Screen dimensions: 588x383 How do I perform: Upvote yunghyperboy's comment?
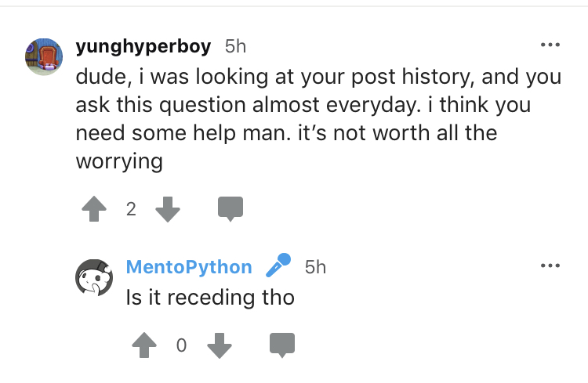[93, 208]
